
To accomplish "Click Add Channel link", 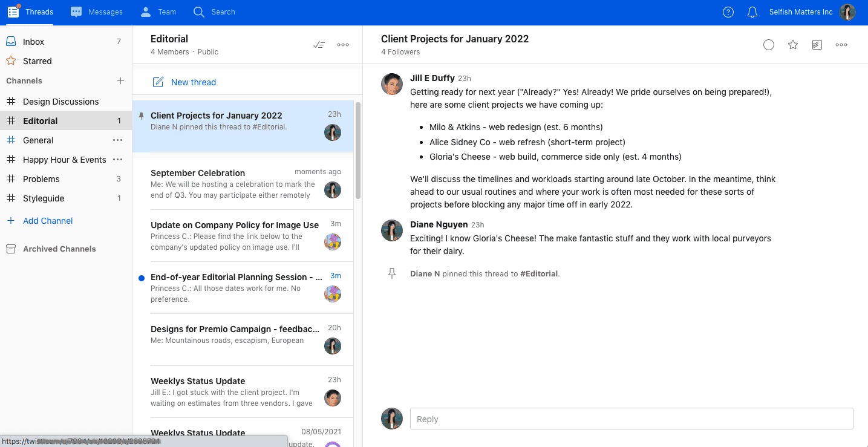I will [x=48, y=221].
